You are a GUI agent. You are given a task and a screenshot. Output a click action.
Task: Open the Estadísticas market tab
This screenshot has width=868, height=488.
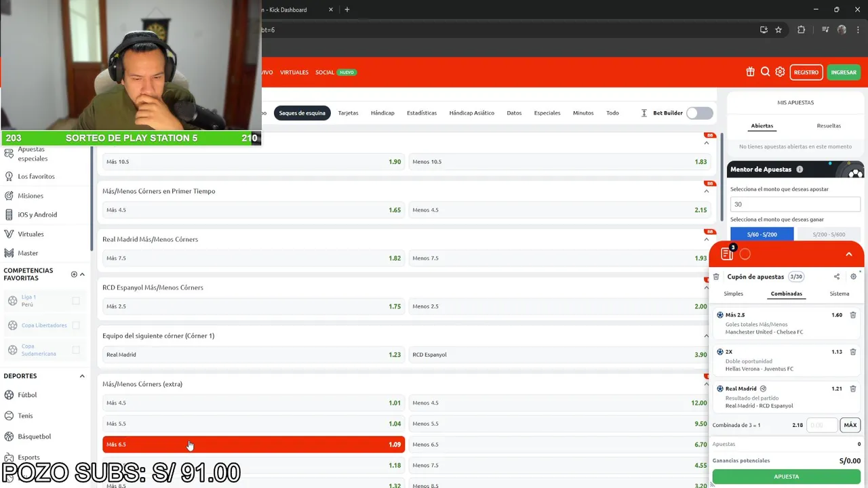pos(422,113)
